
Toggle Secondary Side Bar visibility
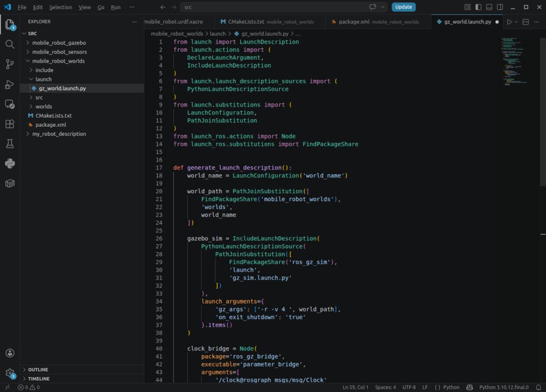[x=500, y=7]
